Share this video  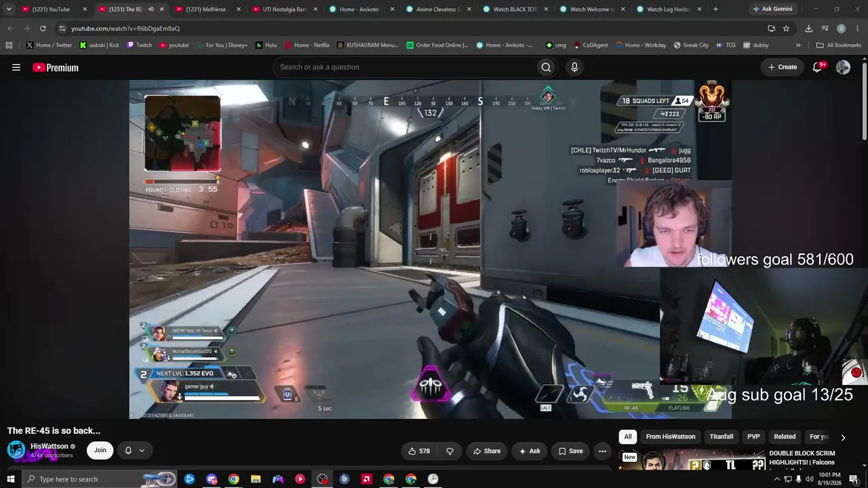[487, 451]
